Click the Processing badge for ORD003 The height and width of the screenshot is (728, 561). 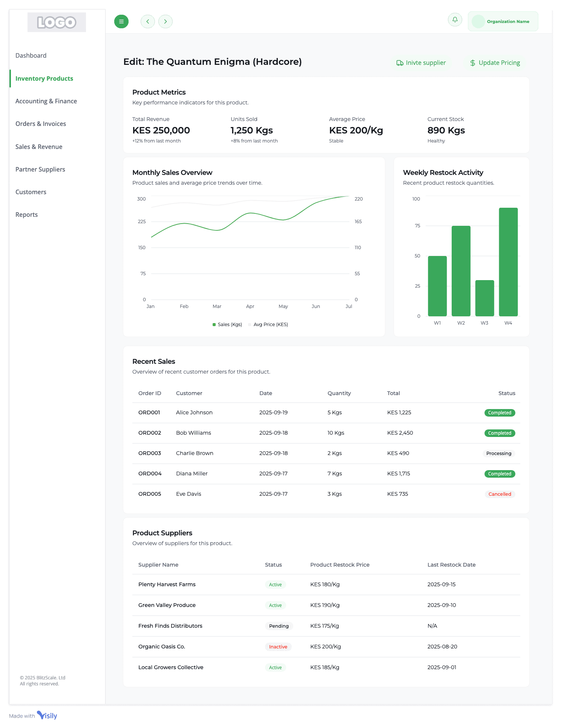tap(499, 454)
